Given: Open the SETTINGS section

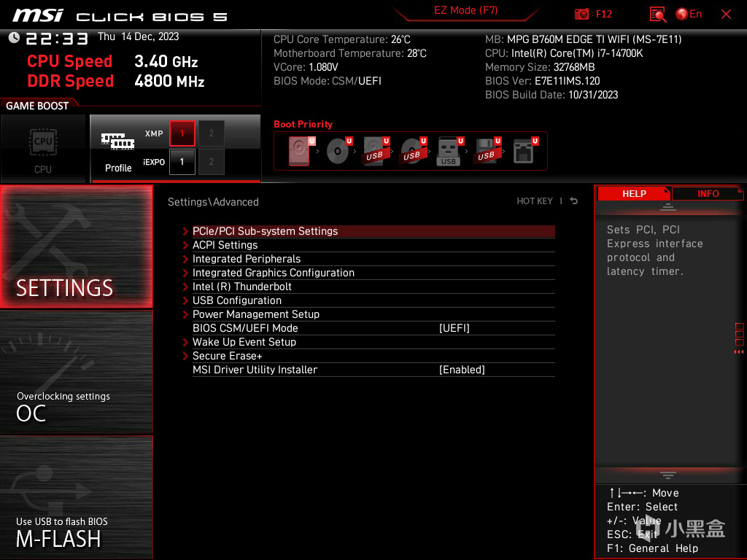Looking at the screenshot, I should point(76,246).
